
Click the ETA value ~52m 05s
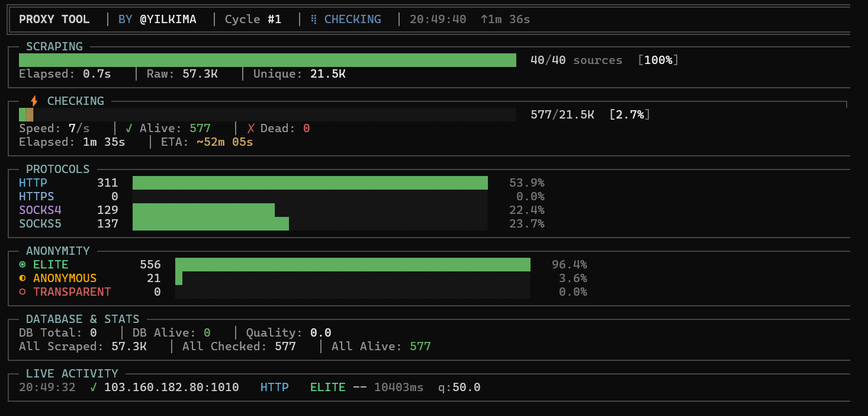[224, 142]
